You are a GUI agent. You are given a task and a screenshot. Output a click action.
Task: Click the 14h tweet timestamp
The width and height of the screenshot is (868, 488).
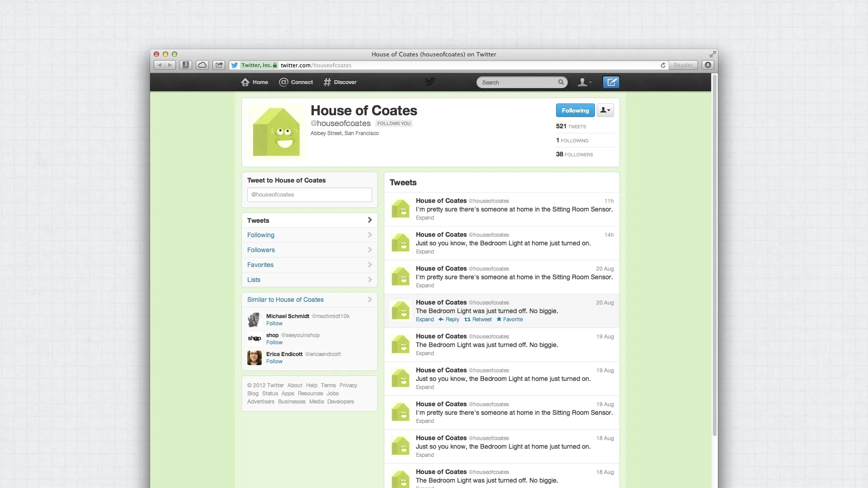click(x=609, y=235)
